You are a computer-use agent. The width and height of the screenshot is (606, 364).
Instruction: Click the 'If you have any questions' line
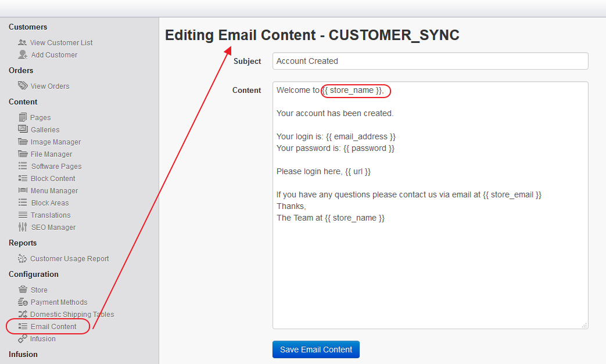click(409, 194)
